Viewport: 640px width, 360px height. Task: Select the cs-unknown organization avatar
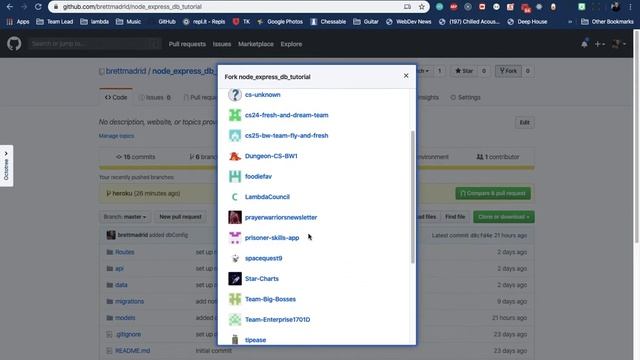point(235,95)
